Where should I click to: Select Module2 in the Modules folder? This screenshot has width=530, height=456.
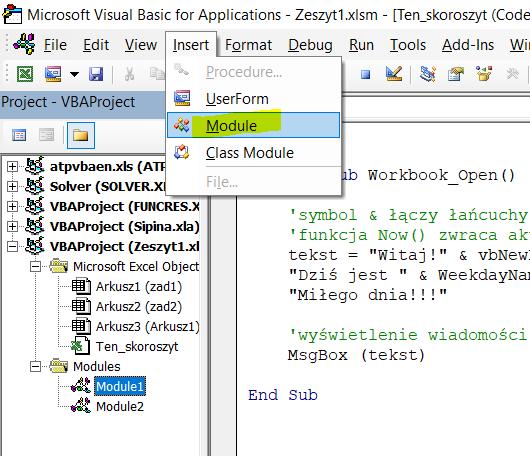click(x=120, y=406)
